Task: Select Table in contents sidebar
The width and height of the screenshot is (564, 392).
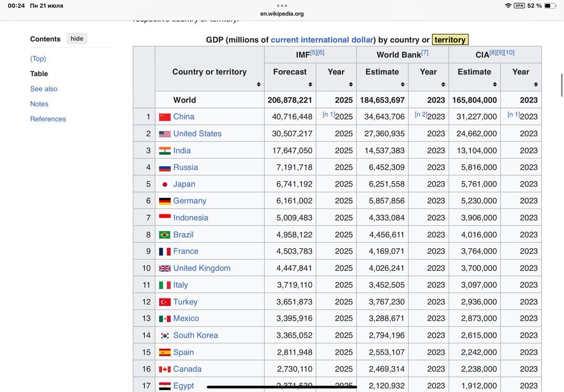Action: pos(39,74)
